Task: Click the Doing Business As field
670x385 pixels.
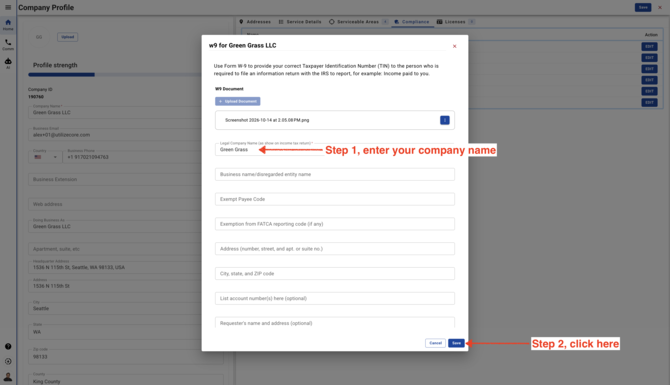Action: click(x=115, y=226)
